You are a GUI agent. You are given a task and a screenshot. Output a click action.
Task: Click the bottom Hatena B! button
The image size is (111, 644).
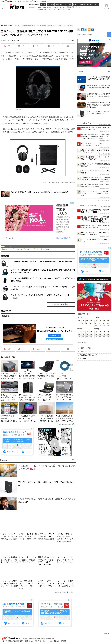[53, 349]
